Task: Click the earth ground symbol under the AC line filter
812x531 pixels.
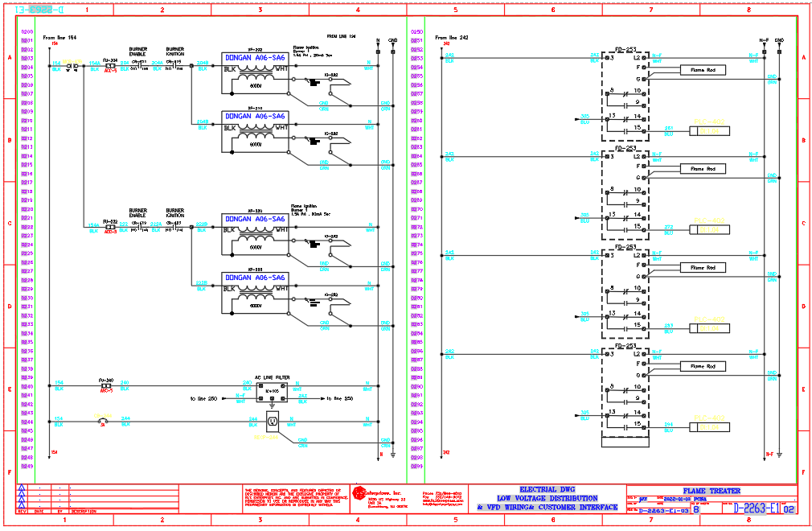Action: click(272, 406)
